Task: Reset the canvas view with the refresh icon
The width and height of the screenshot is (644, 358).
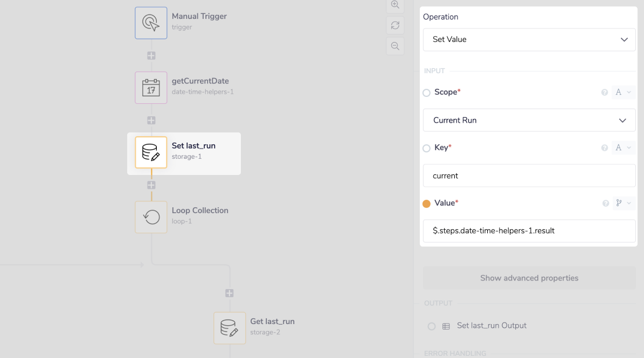Action: click(x=395, y=25)
